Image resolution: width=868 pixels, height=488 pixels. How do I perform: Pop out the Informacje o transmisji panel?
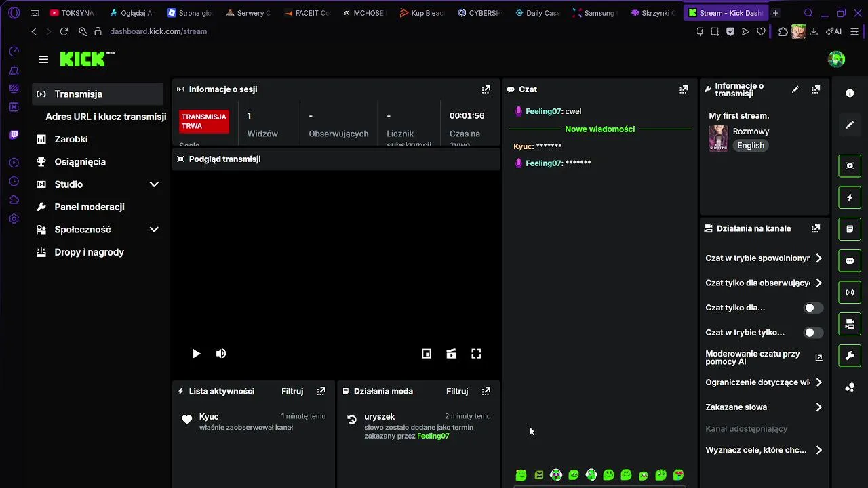816,89
